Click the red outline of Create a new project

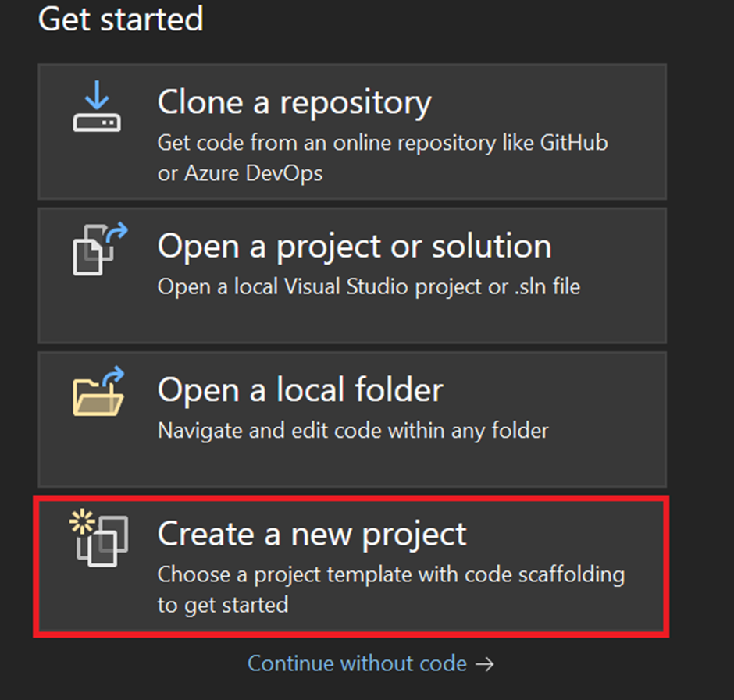351,499
